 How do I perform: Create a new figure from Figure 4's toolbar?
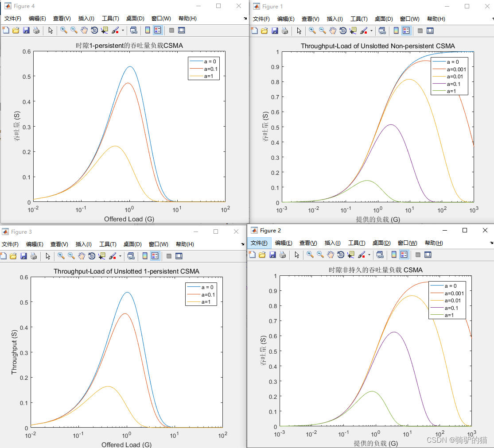click(6, 30)
